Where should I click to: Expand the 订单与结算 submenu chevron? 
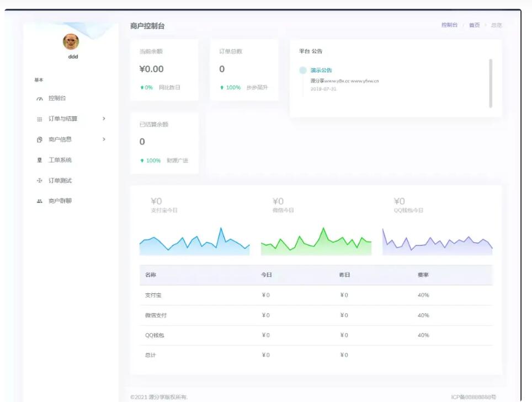click(x=104, y=119)
